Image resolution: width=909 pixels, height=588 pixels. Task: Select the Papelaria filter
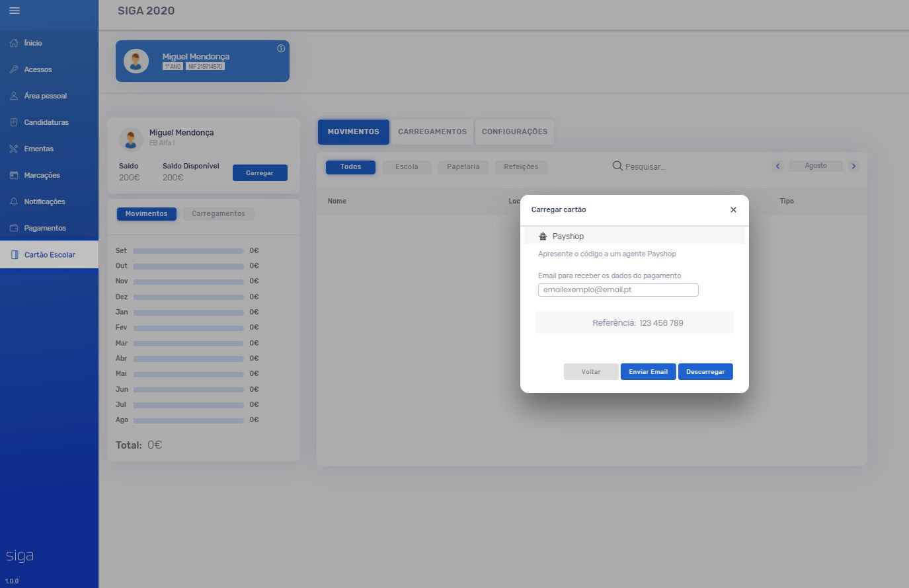click(463, 167)
